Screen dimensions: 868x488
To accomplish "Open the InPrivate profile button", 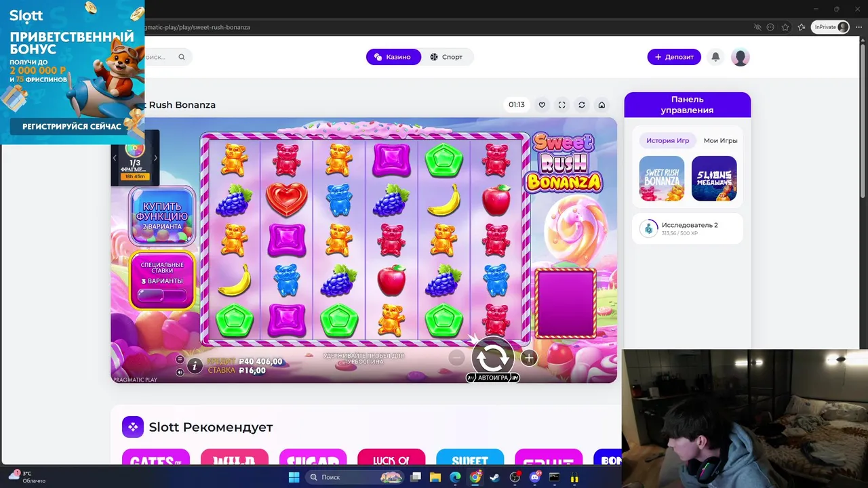I will pyautogui.click(x=830, y=27).
